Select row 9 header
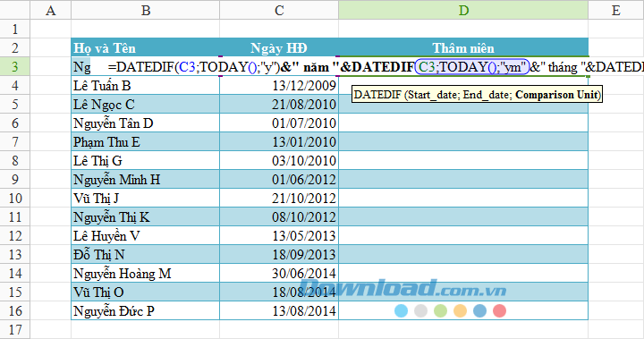Viewport: 644px width, 339px height. (15, 180)
